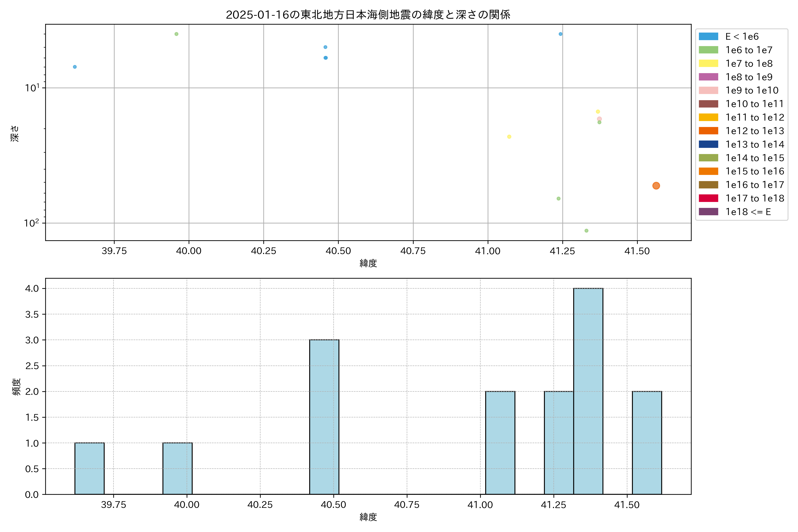Click the yellow scatter point near latitude 41.07
Screen dimensions: 798x532
point(509,137)
